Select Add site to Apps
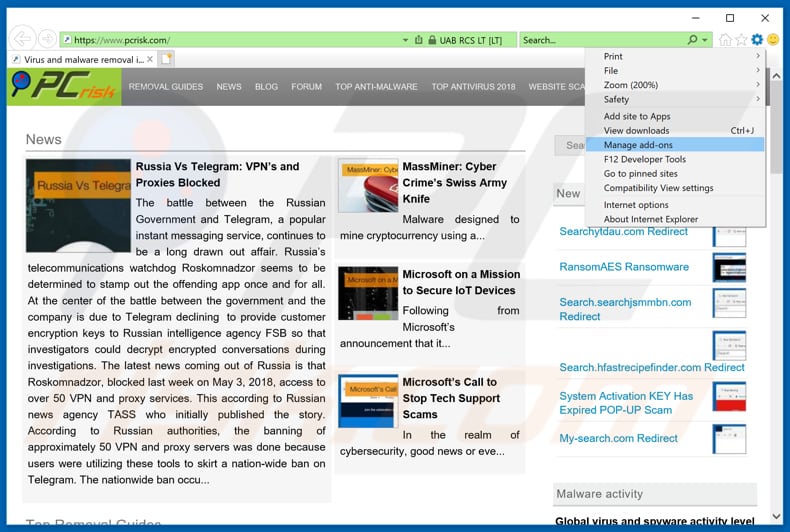The image size is (790, 532). [x=675, y=116]
